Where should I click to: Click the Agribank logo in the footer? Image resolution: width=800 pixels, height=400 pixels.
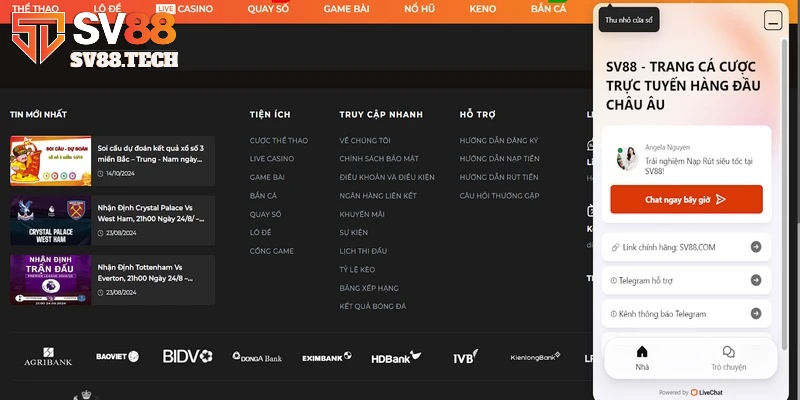[x=49, y=356]
